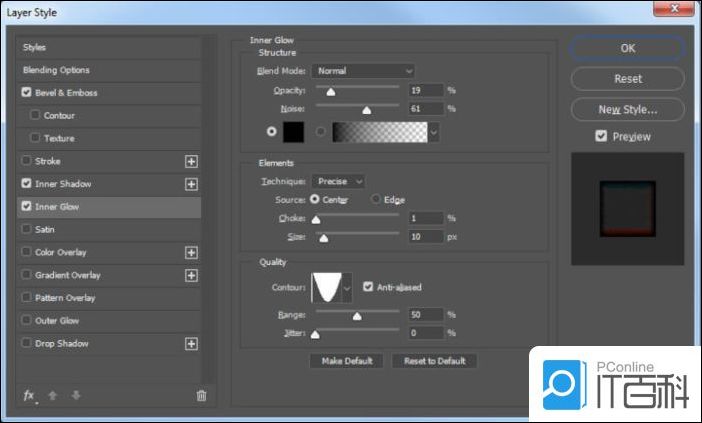702x423 pixels.
Task: Click the trash icon to delete effect
Action: (201, 395)
